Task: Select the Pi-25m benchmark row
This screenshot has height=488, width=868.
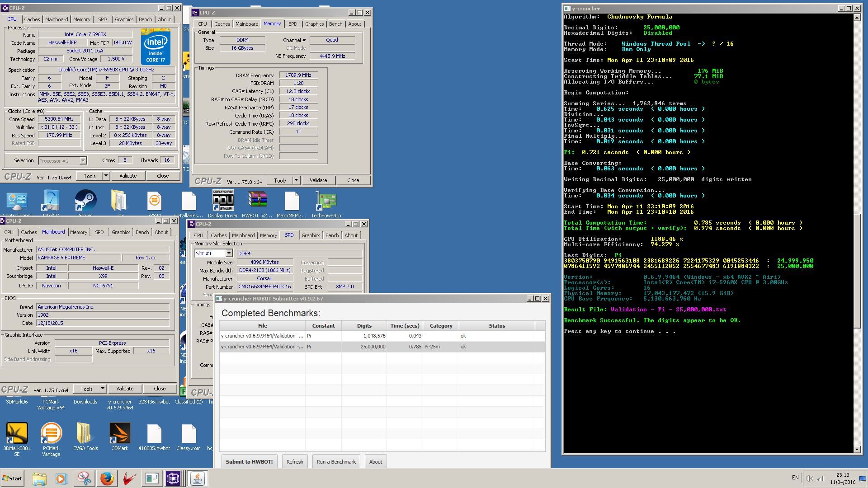Action: [x=382, y=347]
